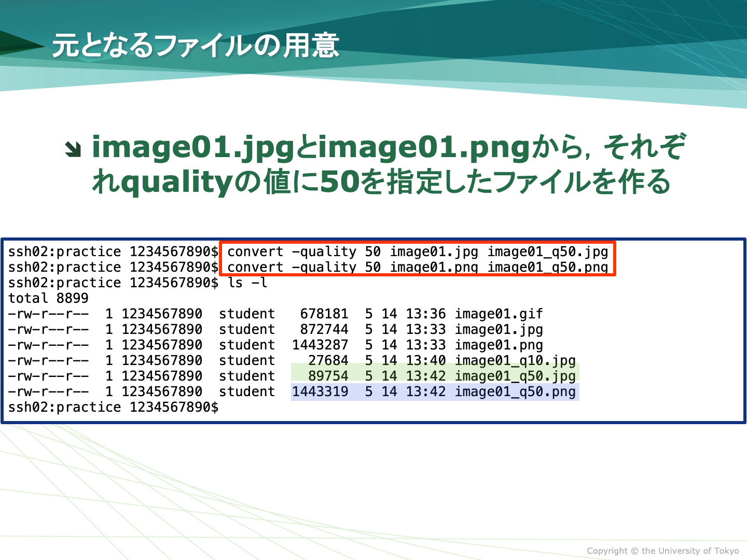Click the Copyright the University of Tokyo text

[x=663, y=551]
